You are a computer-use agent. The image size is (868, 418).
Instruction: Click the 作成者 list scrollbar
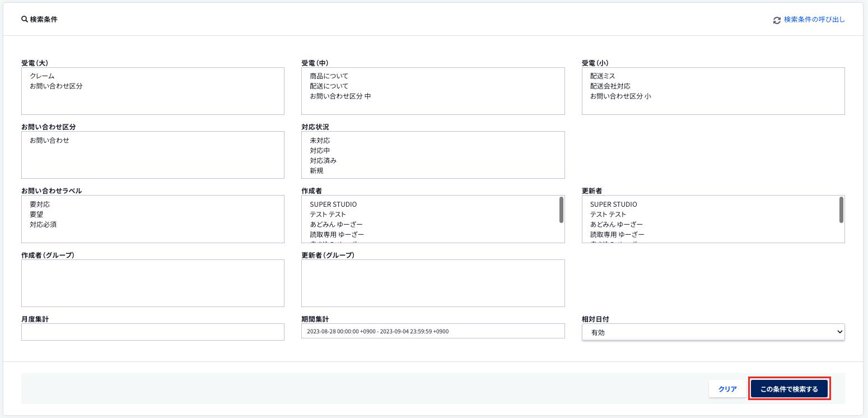561,210
